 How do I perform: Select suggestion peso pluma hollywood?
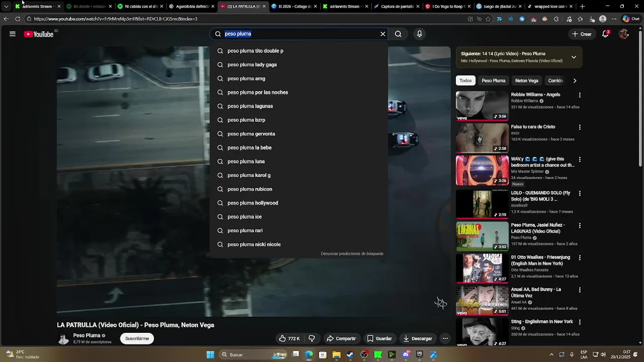[x=299, y=203]
